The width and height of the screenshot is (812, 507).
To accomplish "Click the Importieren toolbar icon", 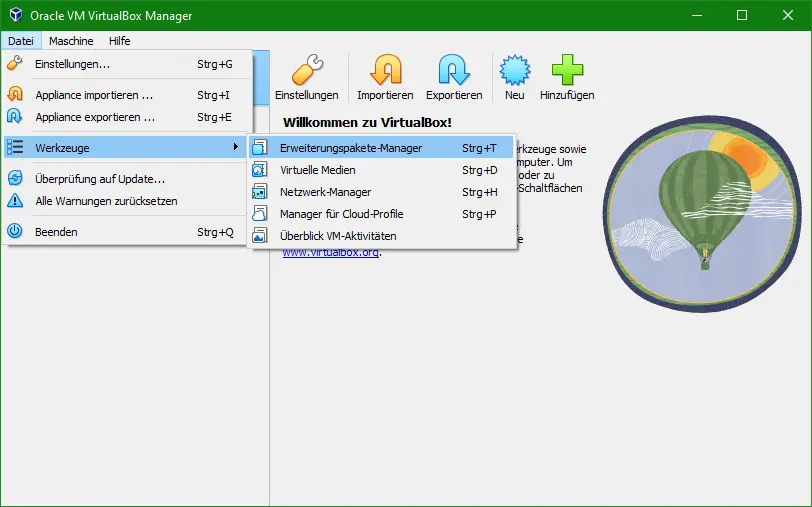I will [x=385, y=71].
